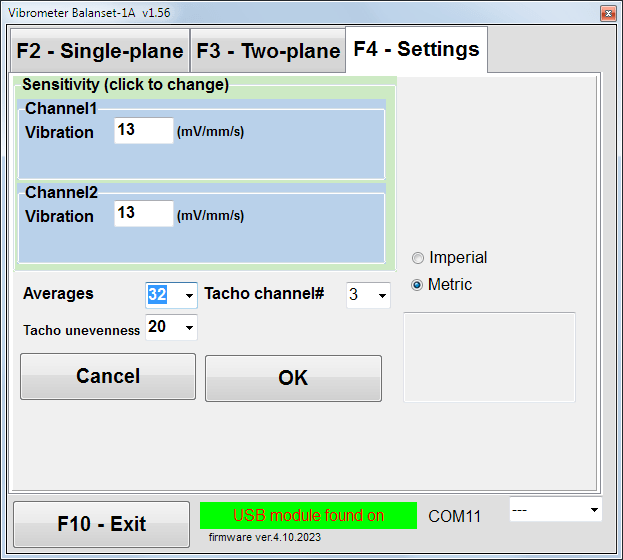The width and height of the screenshot is (623, 560).
Task: Select the Metric units radio button
Action: [x=417, y=285]
